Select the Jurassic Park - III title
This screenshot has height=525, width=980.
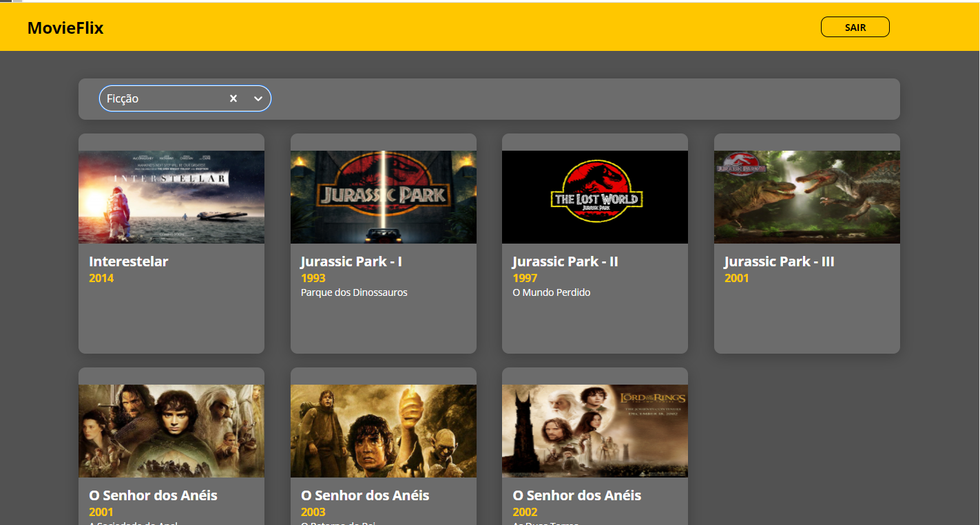pos(780,261)
